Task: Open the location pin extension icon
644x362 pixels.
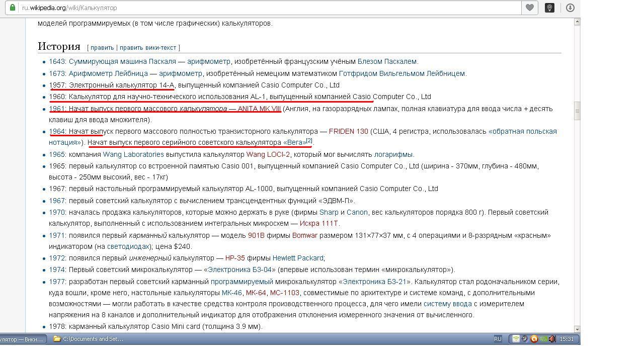Action: (549, 8)
